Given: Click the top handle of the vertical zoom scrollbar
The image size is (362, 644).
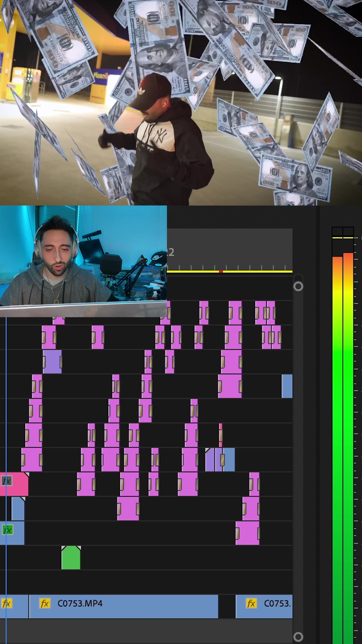Looking at the screenshot, I should [298, 286].
